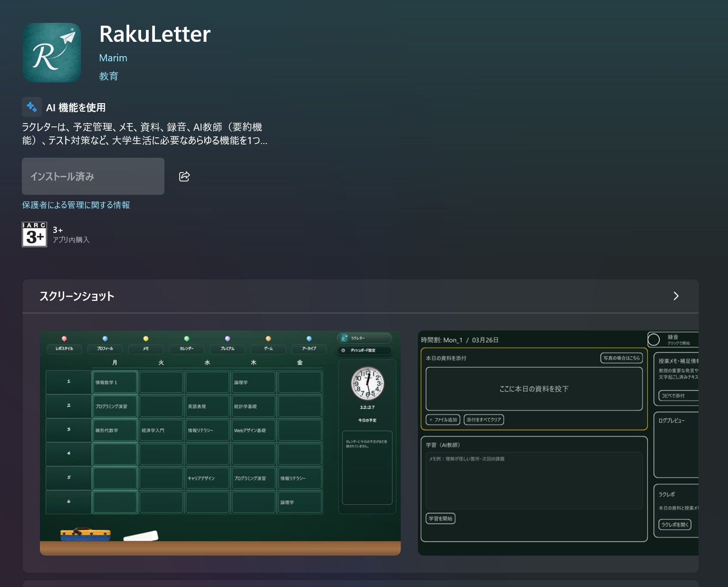Open the 教育 category link
This screenshot has width=728, height=587.
[x=108, y=76]
